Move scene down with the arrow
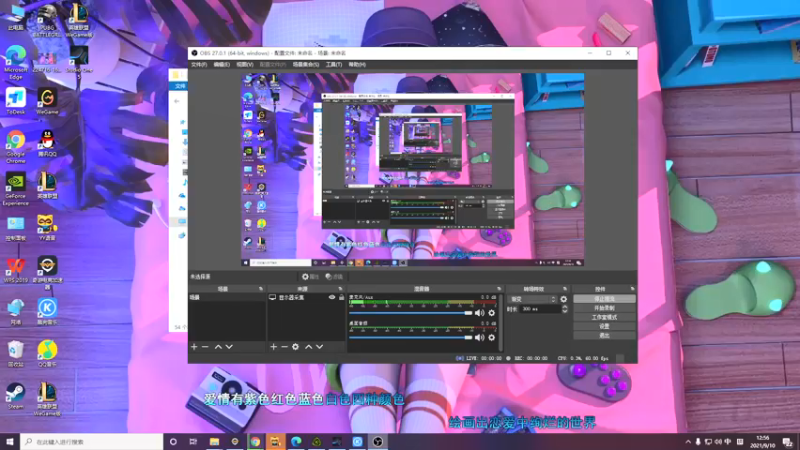Image resolution: width=800 pixels, height=450 pixels. point(230,347)
